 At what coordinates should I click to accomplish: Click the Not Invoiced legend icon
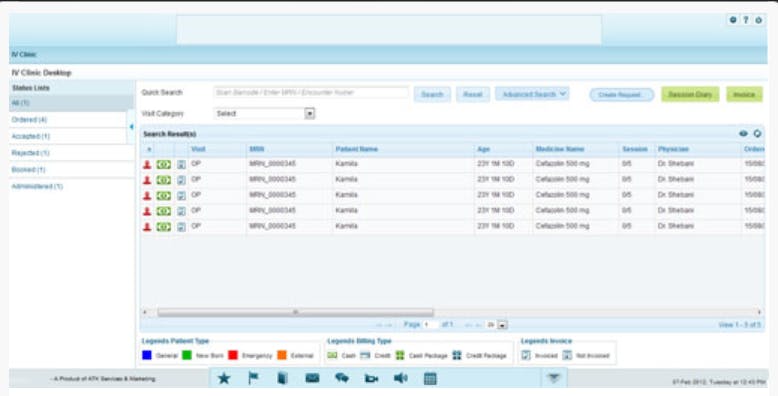pyautogui.click(x=568, y=355)
